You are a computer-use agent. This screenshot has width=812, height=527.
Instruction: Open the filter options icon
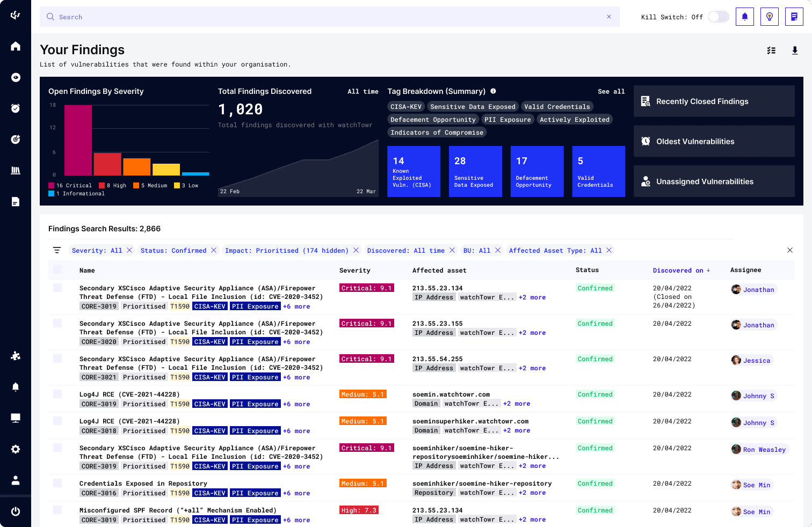[x=57, y=250]
